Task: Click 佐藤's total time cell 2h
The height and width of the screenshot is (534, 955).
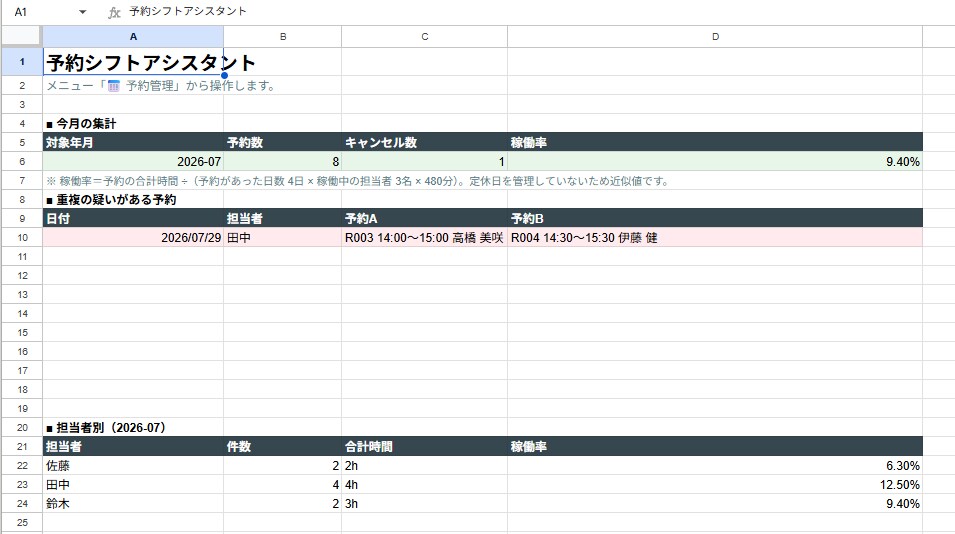Action: pyautogui.click(x=425, y=465)
